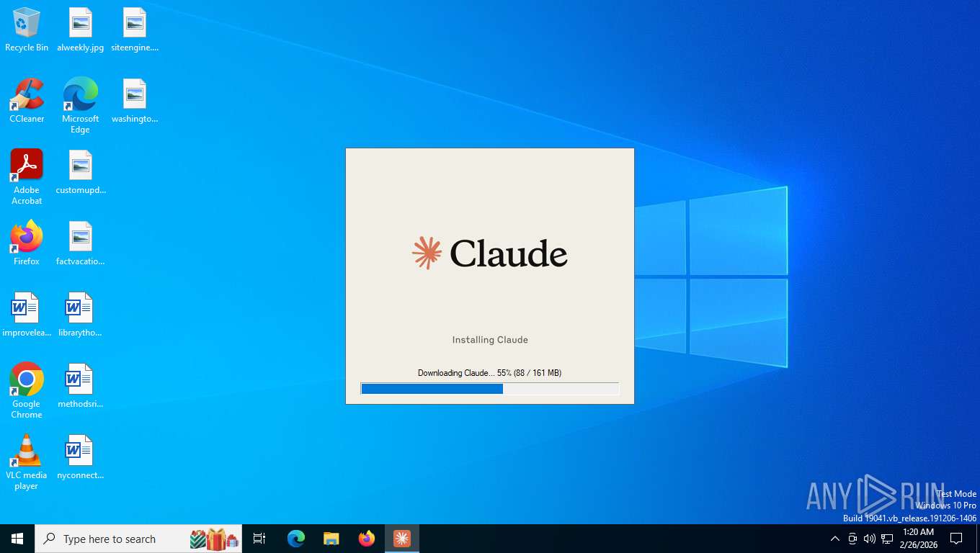The image size is (980, 553).
Task: Select the improvelea... Word document icon
Action: 27,315
